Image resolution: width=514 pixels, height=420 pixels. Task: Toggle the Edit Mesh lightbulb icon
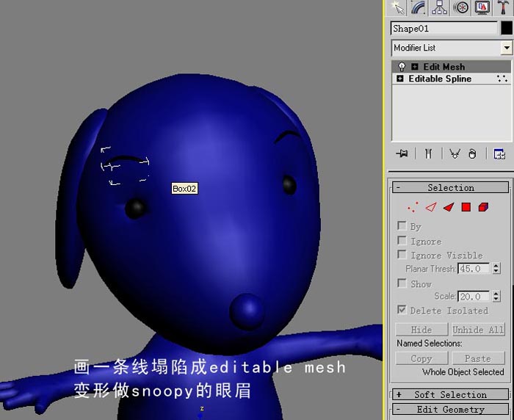click(x=402, y=67)
